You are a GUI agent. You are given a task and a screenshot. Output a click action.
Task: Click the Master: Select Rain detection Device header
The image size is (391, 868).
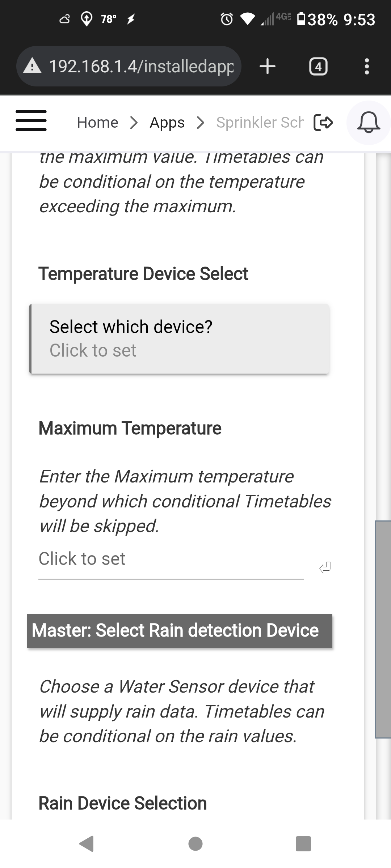[180, 631]
